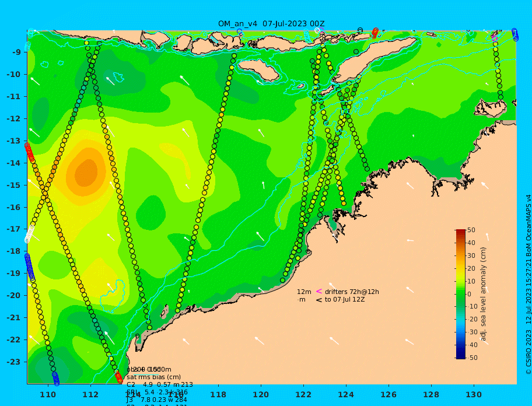Click the '-20' latitude axis label

[14, 295]
